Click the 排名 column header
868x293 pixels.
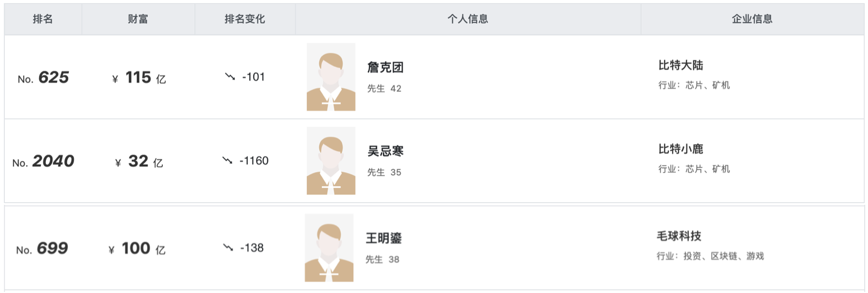(43, 19)
